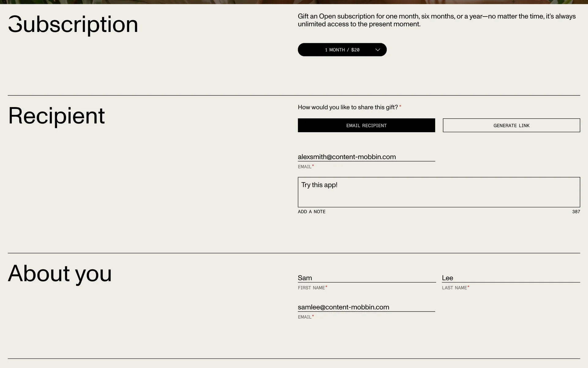This screenshot has height=368, width=588.
Task: Click the gift subscription description paragraph
Action: pos(436,20)
